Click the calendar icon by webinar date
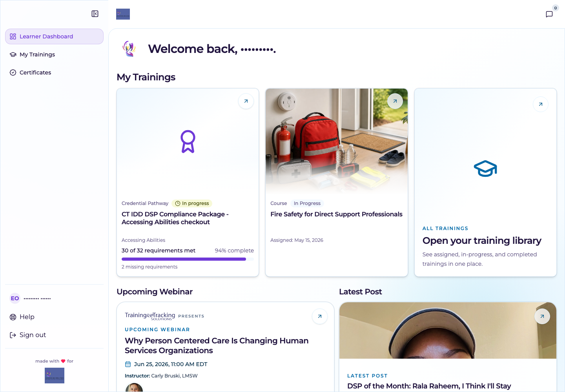Image resolution: width=565 pixels, height=392 pixels. 128,364
